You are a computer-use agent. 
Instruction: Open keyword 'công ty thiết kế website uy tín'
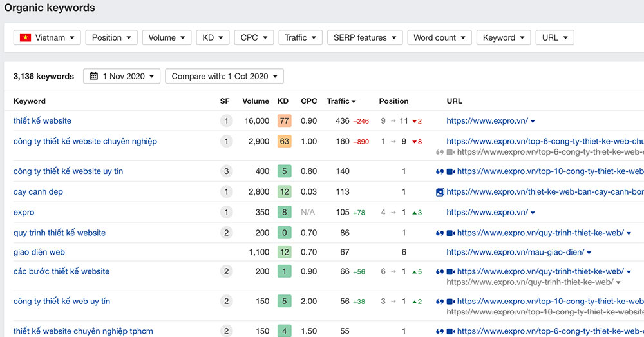point(68,171)
